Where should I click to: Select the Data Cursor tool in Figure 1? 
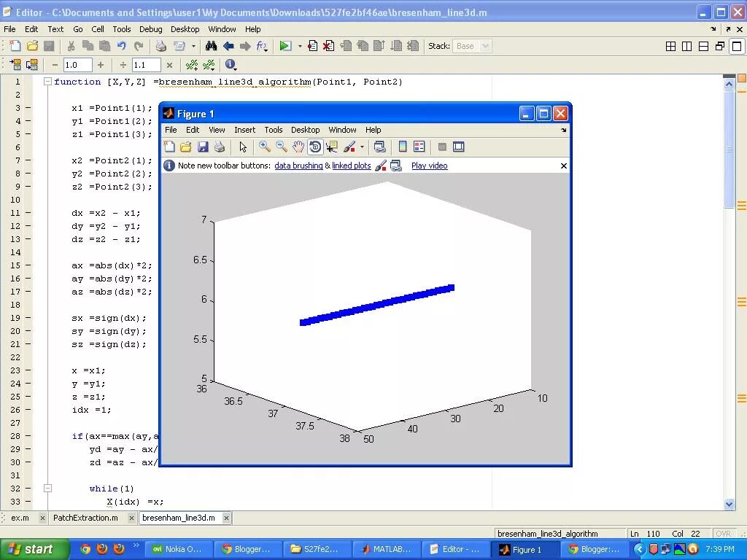(332, 147)
